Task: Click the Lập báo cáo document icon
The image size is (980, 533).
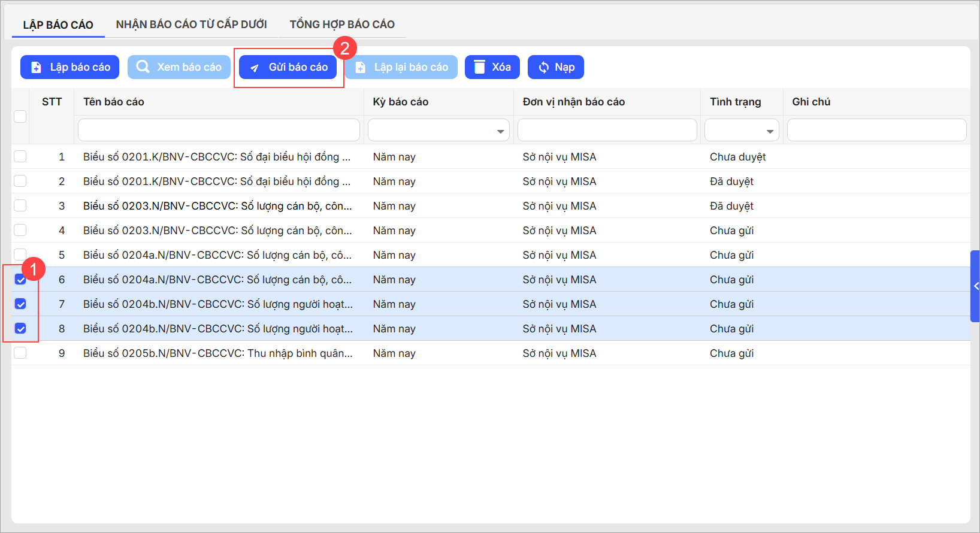Action: [36, 67]
